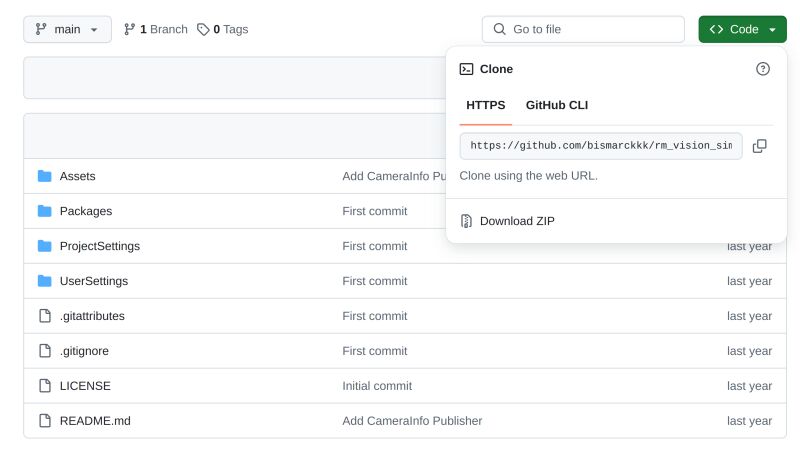Click the ProjectSettings folder icon
800x449 pixels.
tap(44, 246)
